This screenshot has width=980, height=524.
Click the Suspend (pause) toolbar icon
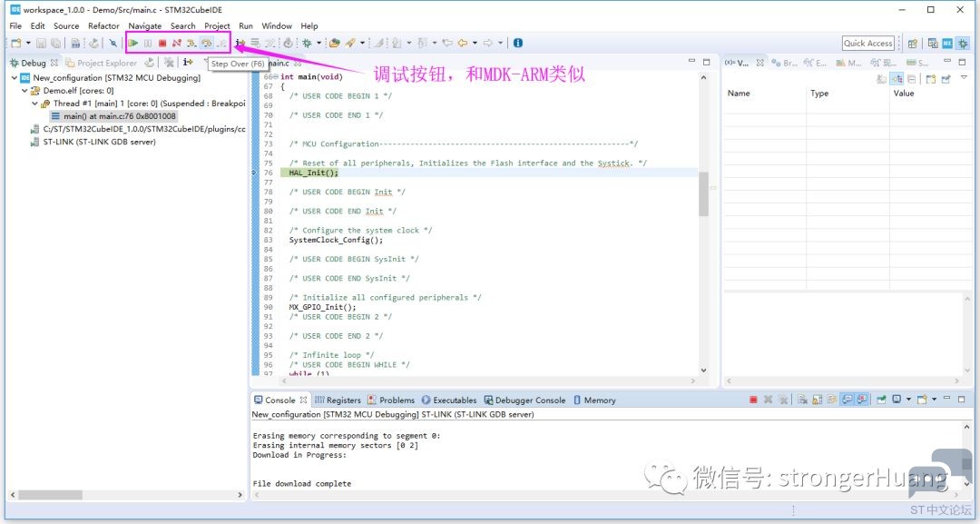[148, 43]
